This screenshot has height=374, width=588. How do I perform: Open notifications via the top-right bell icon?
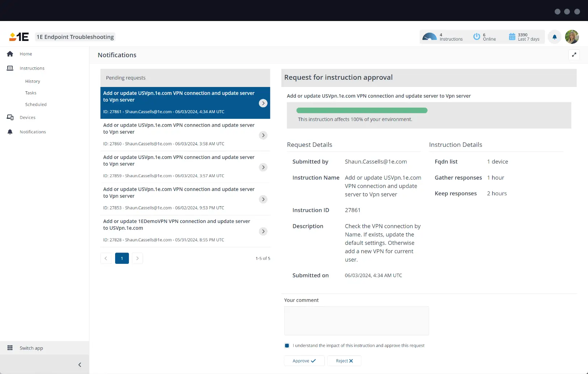[x=554, y=37]
